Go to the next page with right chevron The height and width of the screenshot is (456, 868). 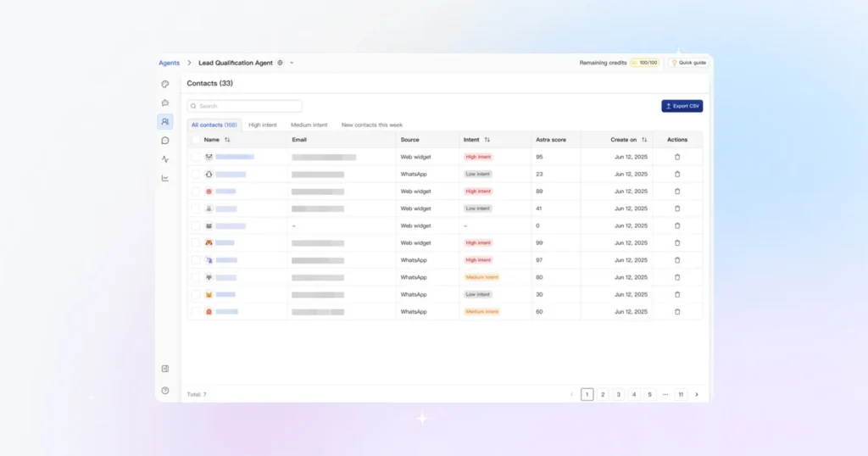click(x=697, y=395)
